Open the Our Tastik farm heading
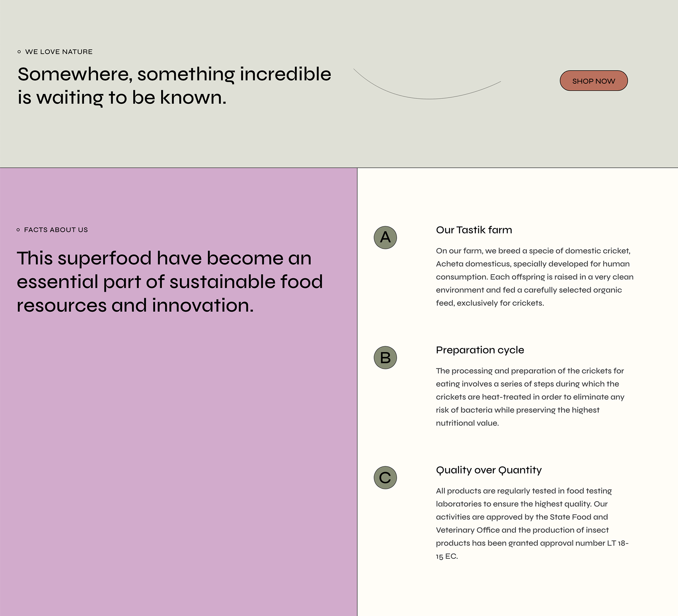 pyautogui.click(x=474, y=230)
